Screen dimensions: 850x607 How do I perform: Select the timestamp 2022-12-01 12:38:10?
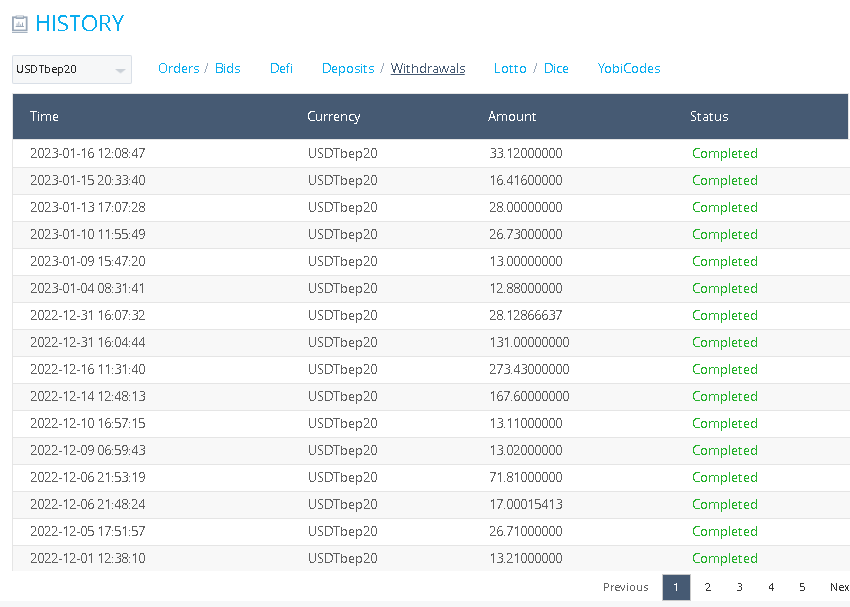pyautogui.click(x=88, y=559)
